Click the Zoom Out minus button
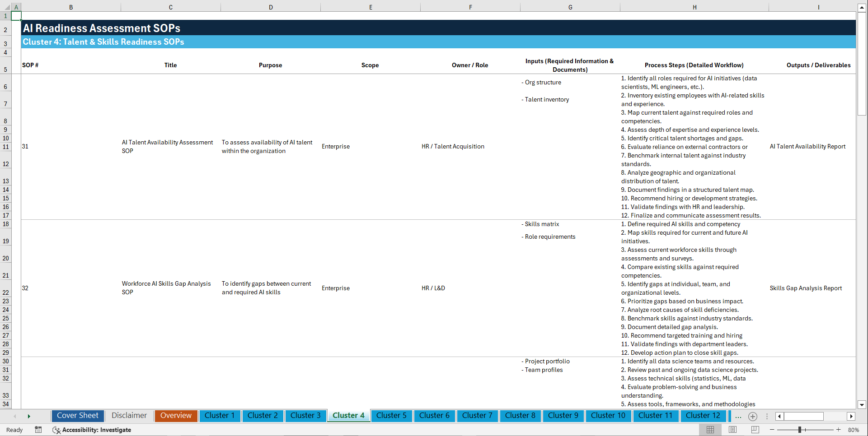Screen dimensions: 868x436 pos(772,430)
